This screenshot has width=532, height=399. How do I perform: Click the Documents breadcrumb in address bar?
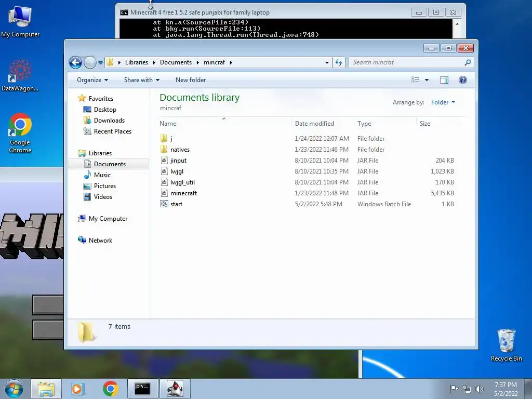coord(176,62)
